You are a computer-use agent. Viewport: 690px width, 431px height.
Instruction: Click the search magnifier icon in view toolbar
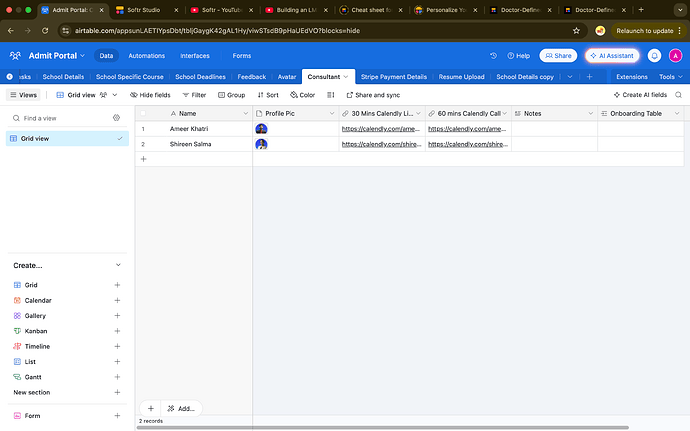679,95
